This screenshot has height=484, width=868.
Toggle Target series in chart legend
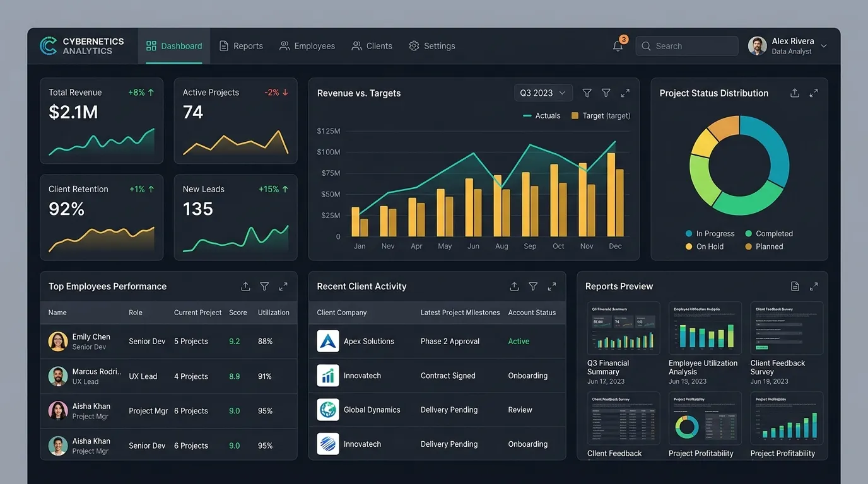pos(601,116)
